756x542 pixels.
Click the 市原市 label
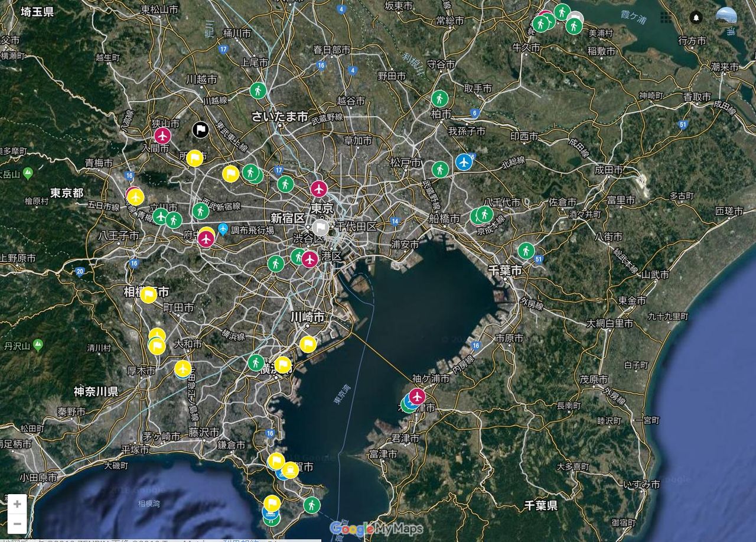coord(509,339)
